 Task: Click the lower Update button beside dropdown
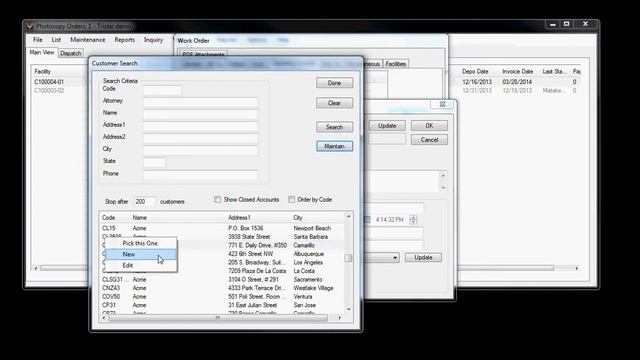click(x=423, y=258)
